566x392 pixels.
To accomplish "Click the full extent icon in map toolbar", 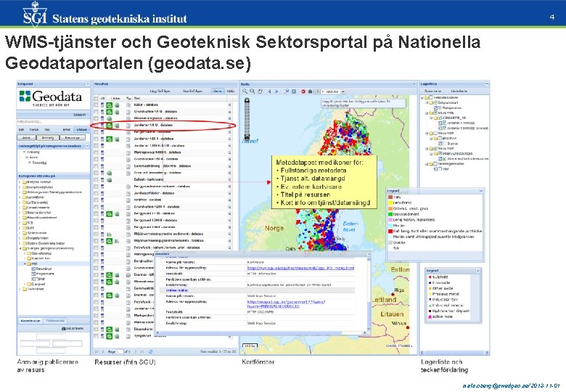I will [x=294, y=91].
